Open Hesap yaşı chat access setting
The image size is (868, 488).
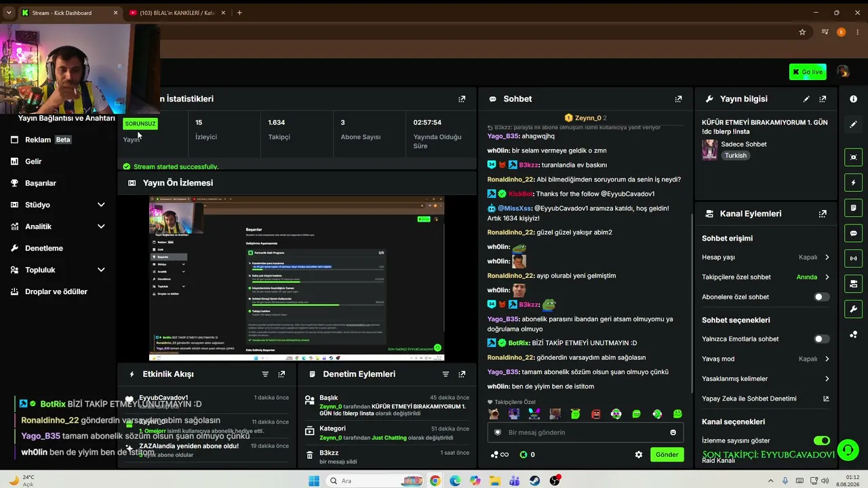pyautogui.click(x=766, y=258)
